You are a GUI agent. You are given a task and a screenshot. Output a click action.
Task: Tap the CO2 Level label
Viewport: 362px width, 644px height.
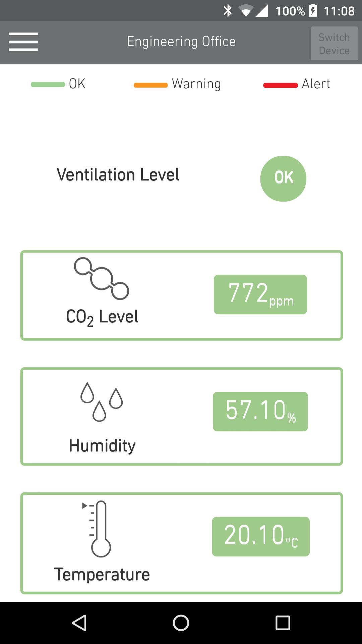102,317
